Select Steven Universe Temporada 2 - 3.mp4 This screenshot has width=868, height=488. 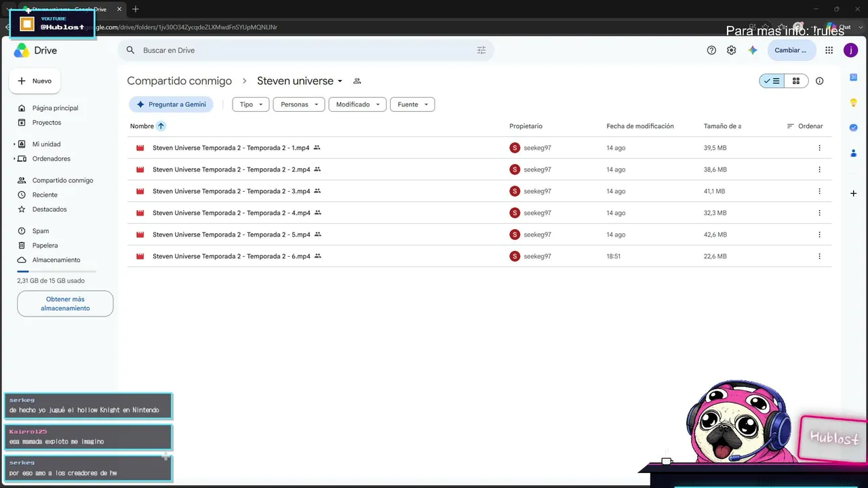tap(479, 191)
